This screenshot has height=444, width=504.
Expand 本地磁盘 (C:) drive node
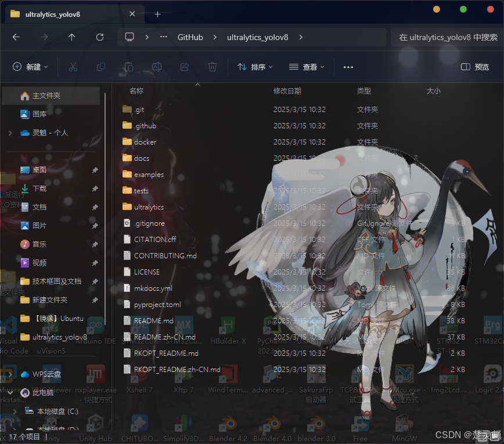pyautogui.click(x=15, y=411)
